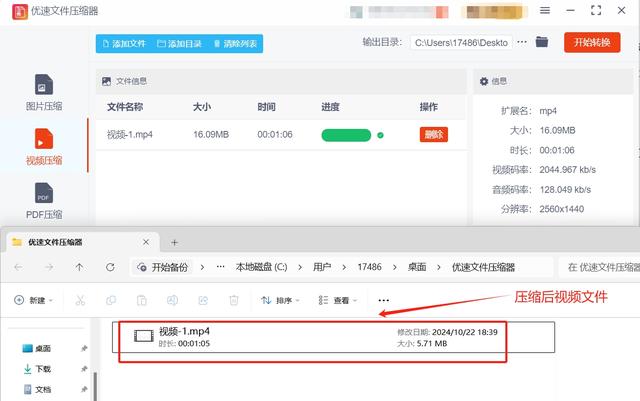Viewport: 640px width, 401px height.
Task: Click the Explorer up arrow
Action: [79, 267]
